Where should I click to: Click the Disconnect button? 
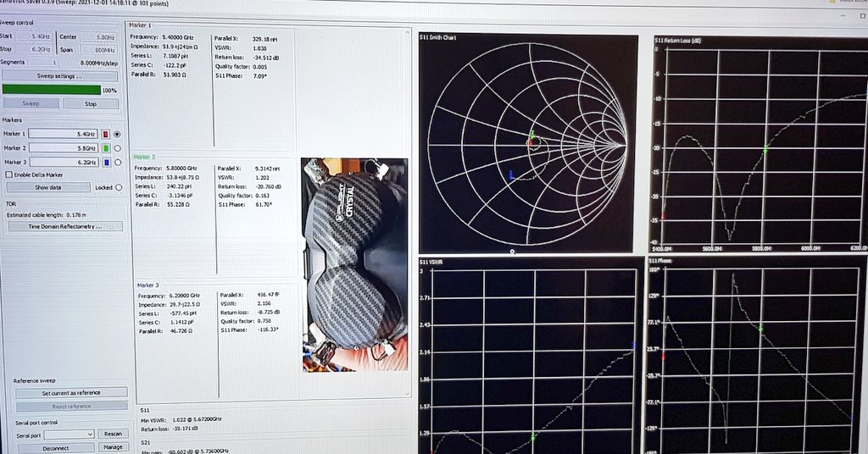[56, 448]
